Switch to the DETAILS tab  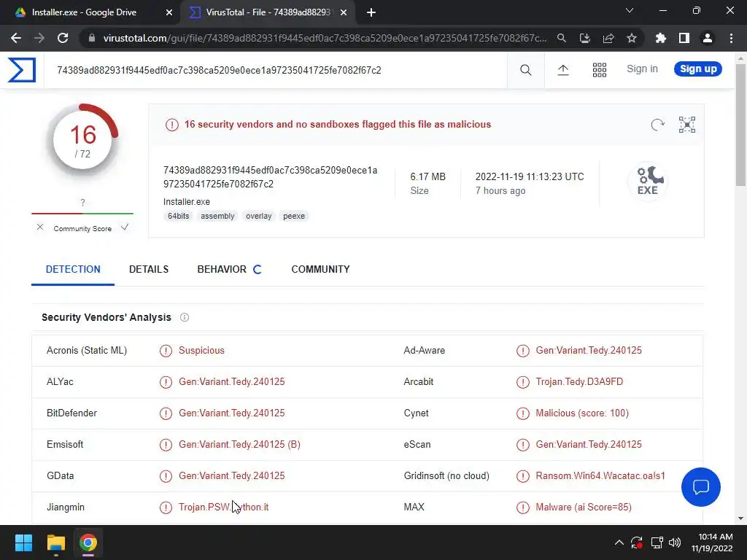click(x=149, y=270)
